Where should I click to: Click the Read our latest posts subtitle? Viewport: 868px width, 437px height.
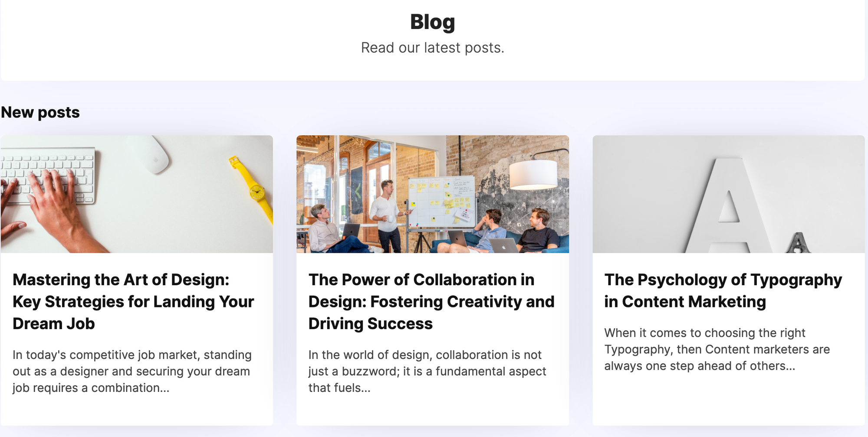pyautogui.click(x=433, y=48)
